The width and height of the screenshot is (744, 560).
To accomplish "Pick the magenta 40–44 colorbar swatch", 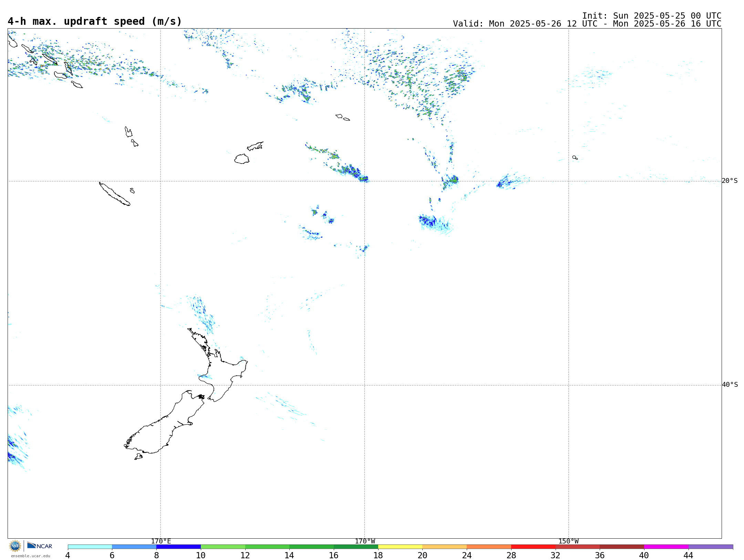I will click(666, 547).
